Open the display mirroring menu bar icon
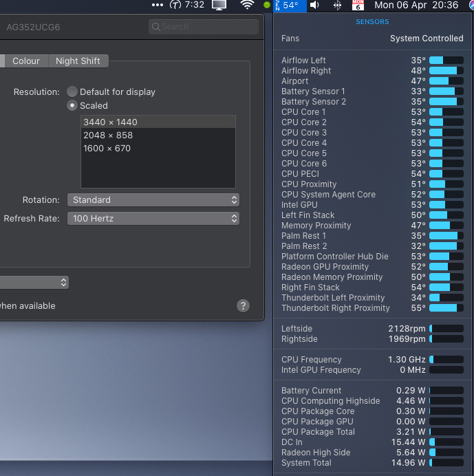474x476 pixels. click(219, 6)
